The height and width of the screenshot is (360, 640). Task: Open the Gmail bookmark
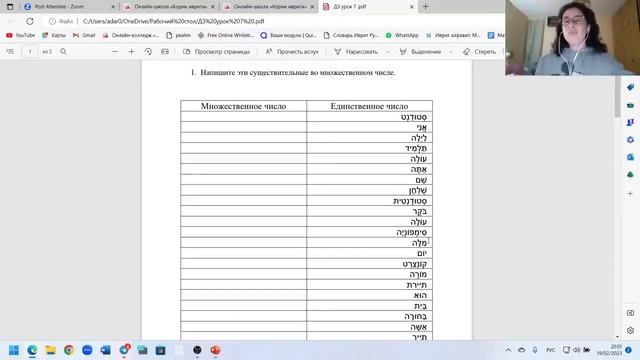84,36
